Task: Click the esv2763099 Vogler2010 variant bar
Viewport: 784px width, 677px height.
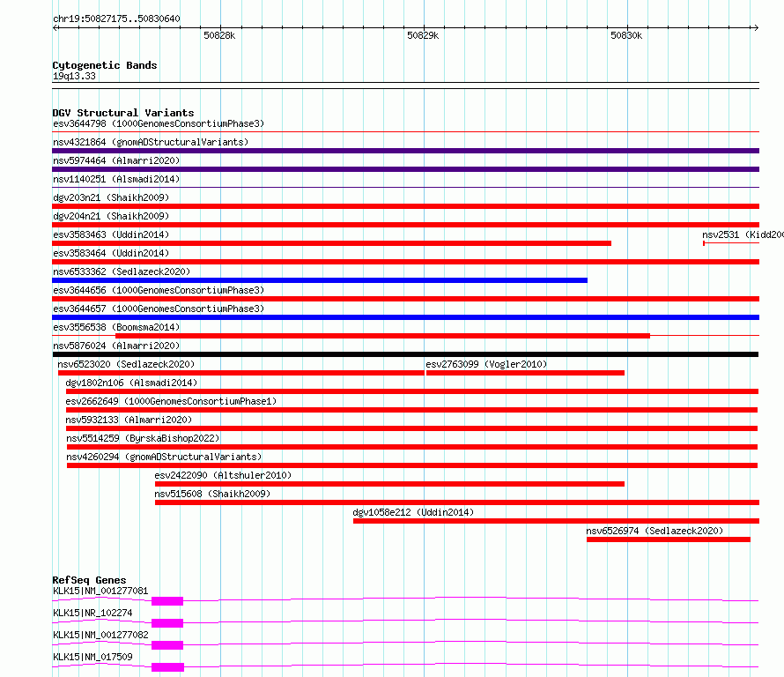Action: tap(525, 373)
